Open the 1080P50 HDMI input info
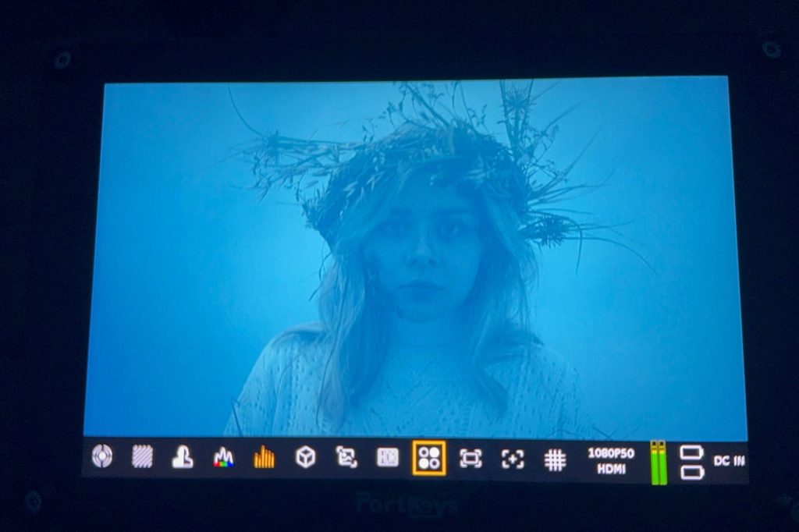 tap(611, 461)
